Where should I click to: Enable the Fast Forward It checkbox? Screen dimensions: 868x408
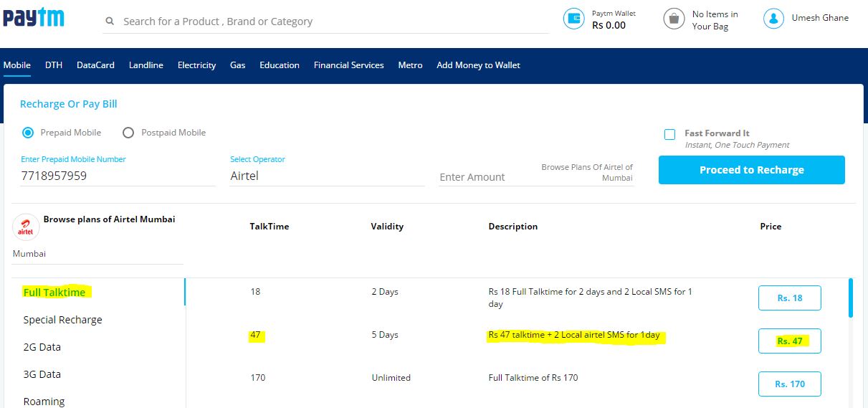(x=669, y=135)
